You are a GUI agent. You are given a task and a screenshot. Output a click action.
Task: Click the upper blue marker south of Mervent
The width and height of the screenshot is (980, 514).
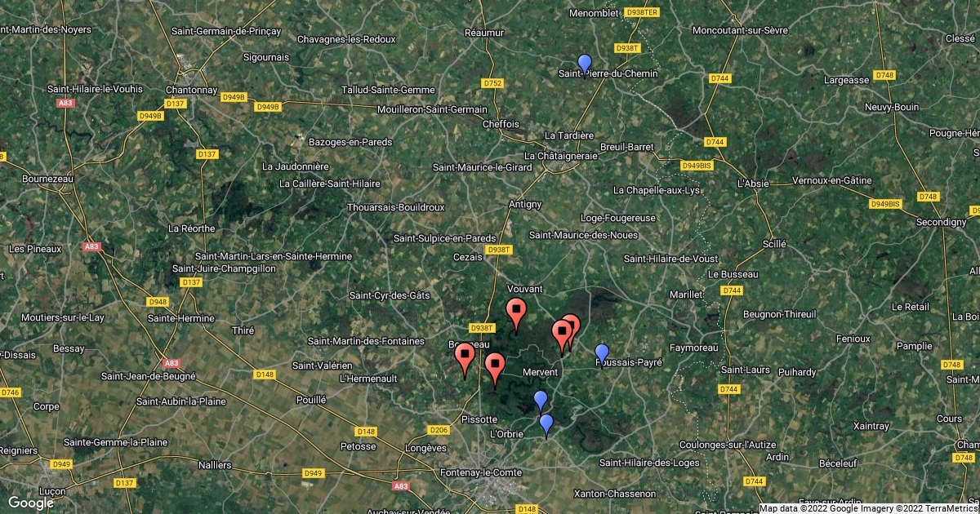[540, 401]
